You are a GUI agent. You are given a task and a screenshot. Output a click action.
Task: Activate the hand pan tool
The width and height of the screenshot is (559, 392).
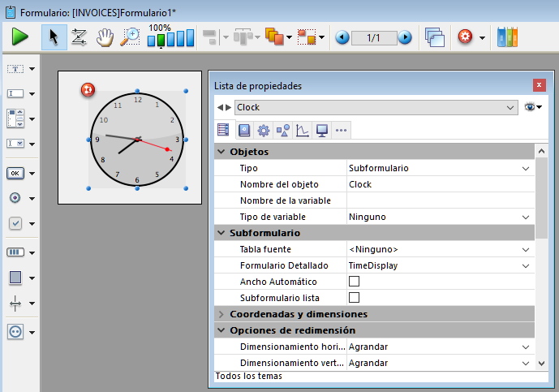[x=105, y=37]
